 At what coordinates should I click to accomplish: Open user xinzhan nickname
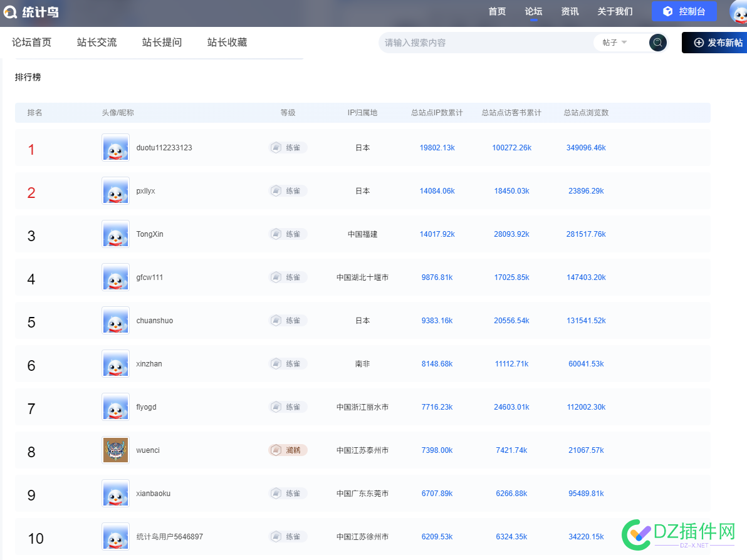click(x=149, y=364)
